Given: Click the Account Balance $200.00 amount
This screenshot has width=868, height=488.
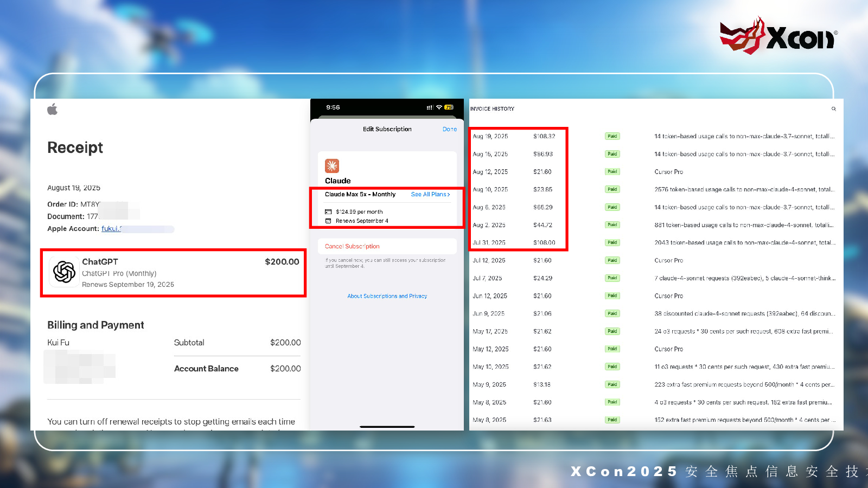Looking at the screenshot, I should 285,369.
